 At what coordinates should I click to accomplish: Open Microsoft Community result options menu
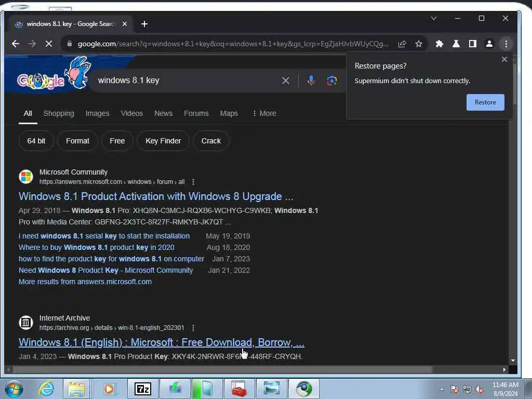193,182
